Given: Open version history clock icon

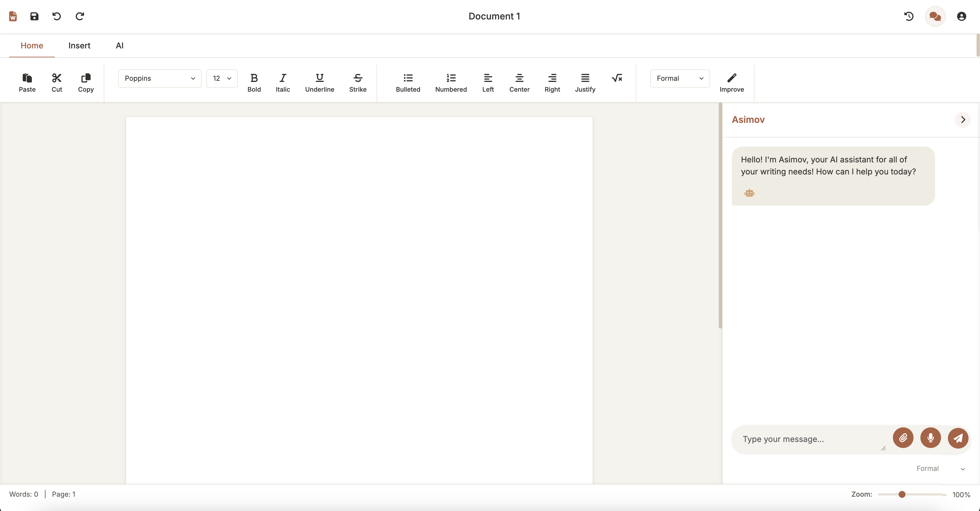Looking at the screenshot, I should pyautogui.click(x=909, y=16).
